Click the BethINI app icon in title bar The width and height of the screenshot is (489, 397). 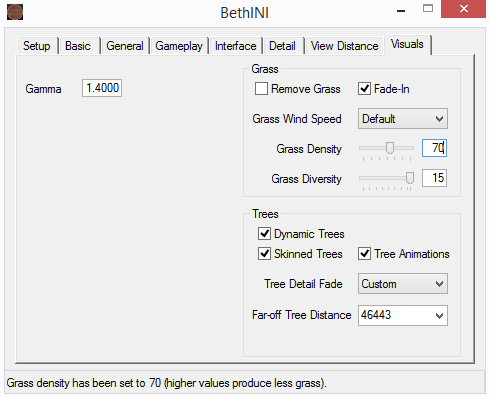pos(15,12)
